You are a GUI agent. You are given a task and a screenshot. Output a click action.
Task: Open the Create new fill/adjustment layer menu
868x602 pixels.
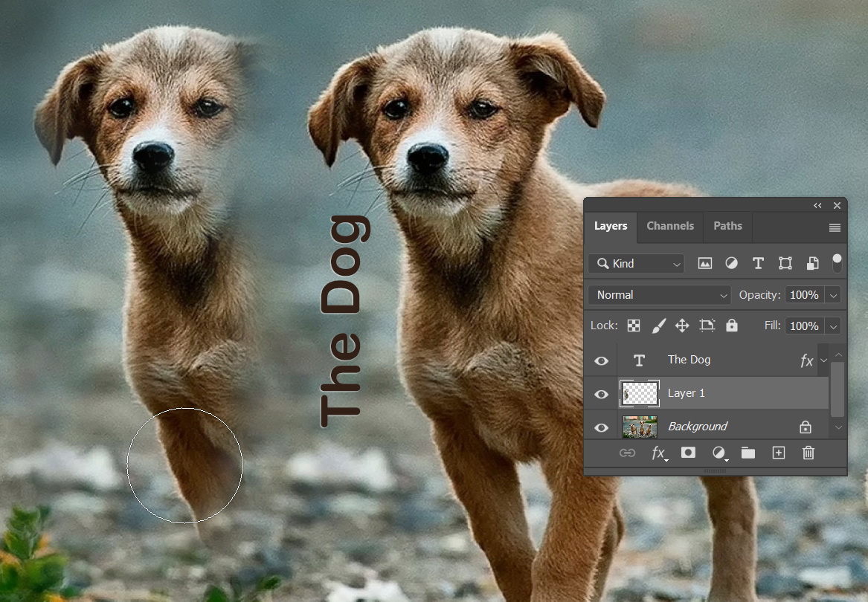(718, 453)
